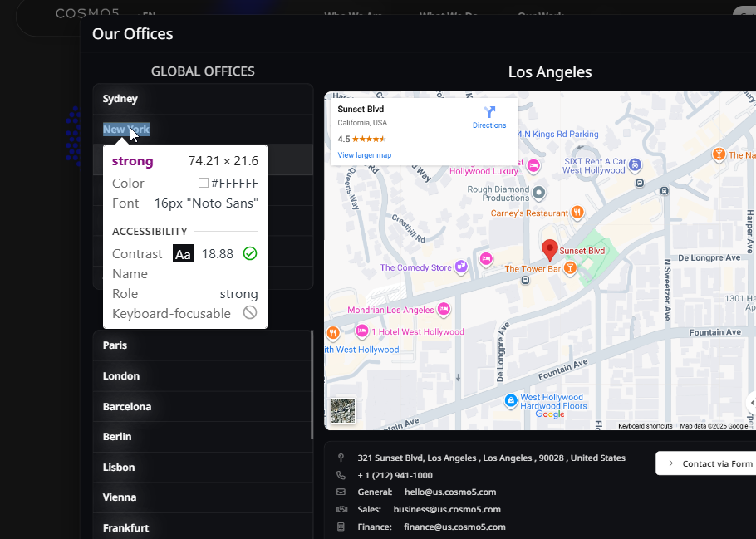Click West Hollywood Hardwood Floors shop marker
This screenshot has width=756, height=539.
[511, 400]
